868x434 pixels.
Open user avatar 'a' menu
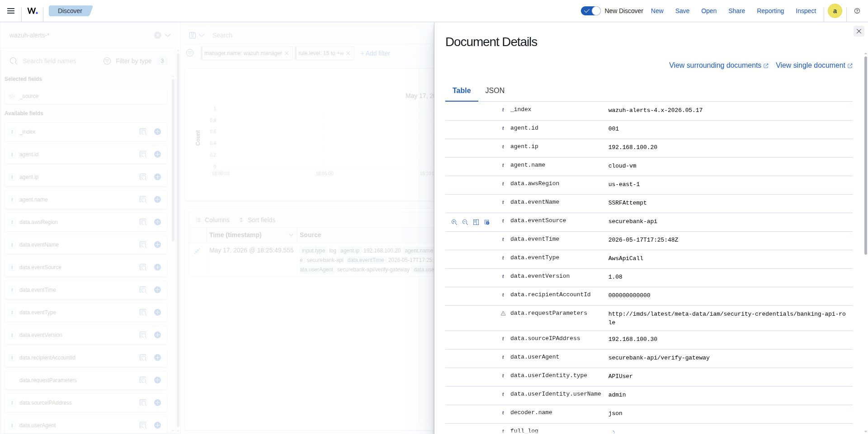tap(835, 11)
